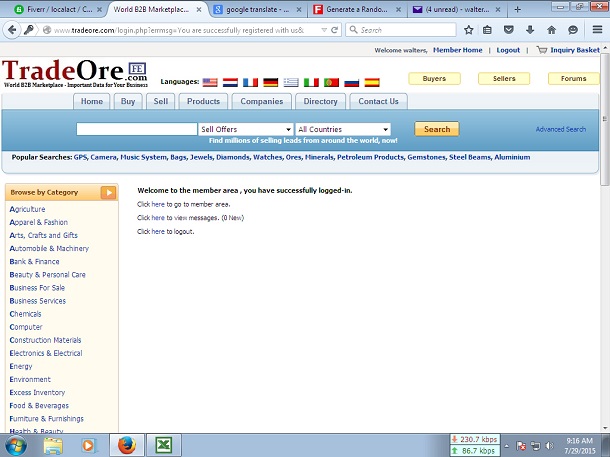Click the Browse by Category arrow icon
Viewport: 610px width, 457px height.
pyautogui.click(x=108, y=193)
